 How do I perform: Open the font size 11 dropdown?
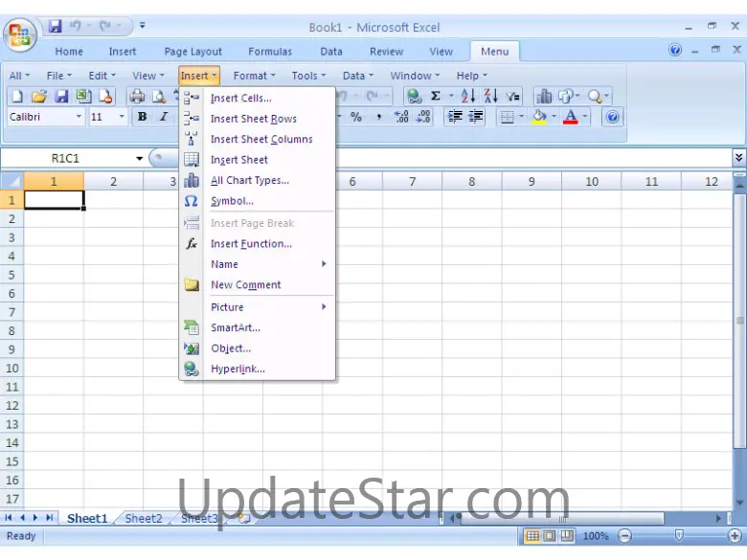coord(122,117)
